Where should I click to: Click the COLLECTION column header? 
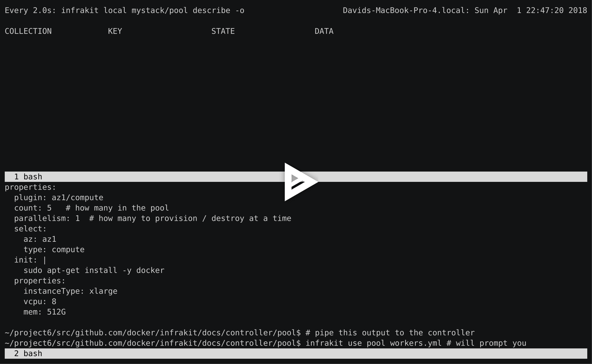coord(28,31)
